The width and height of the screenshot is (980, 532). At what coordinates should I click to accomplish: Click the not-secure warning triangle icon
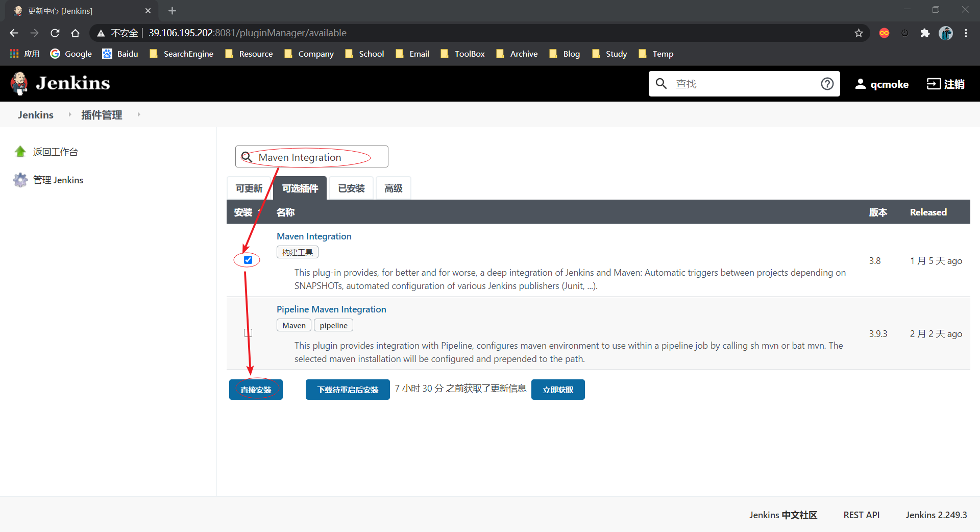pos(101,33)
